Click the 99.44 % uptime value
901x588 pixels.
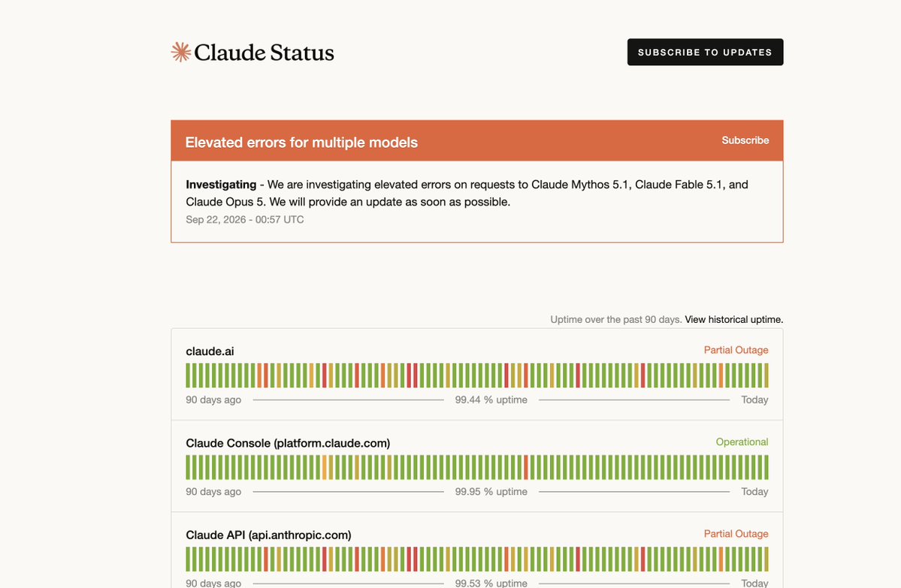(491, 400)
